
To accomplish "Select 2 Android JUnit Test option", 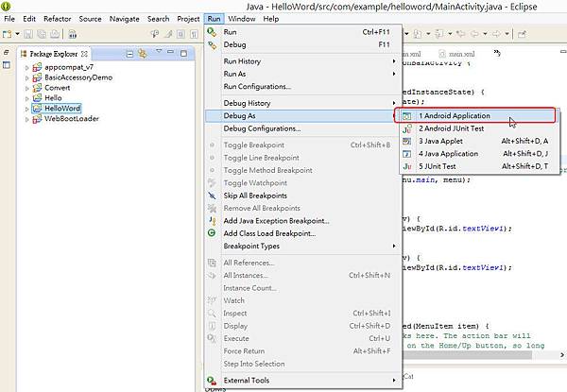I will coord(479,128).
